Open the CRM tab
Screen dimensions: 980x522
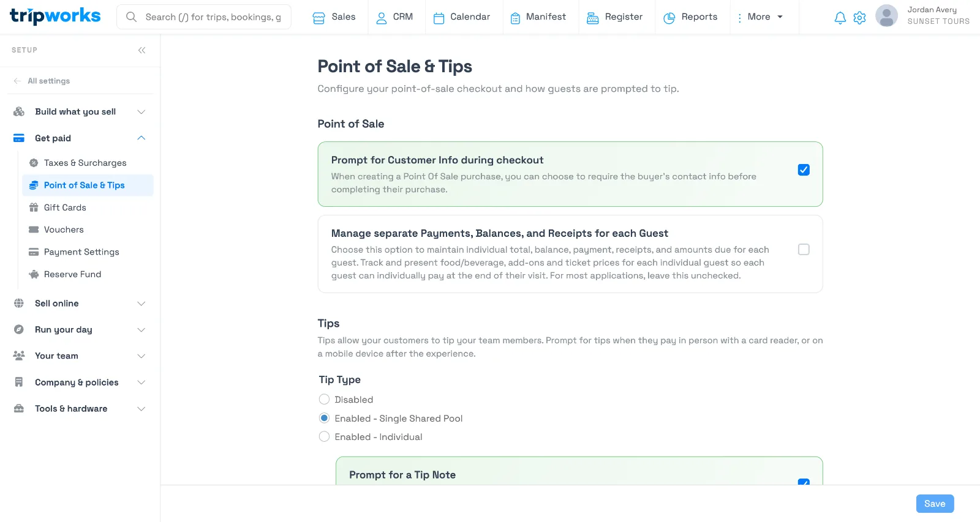[394, 17]
